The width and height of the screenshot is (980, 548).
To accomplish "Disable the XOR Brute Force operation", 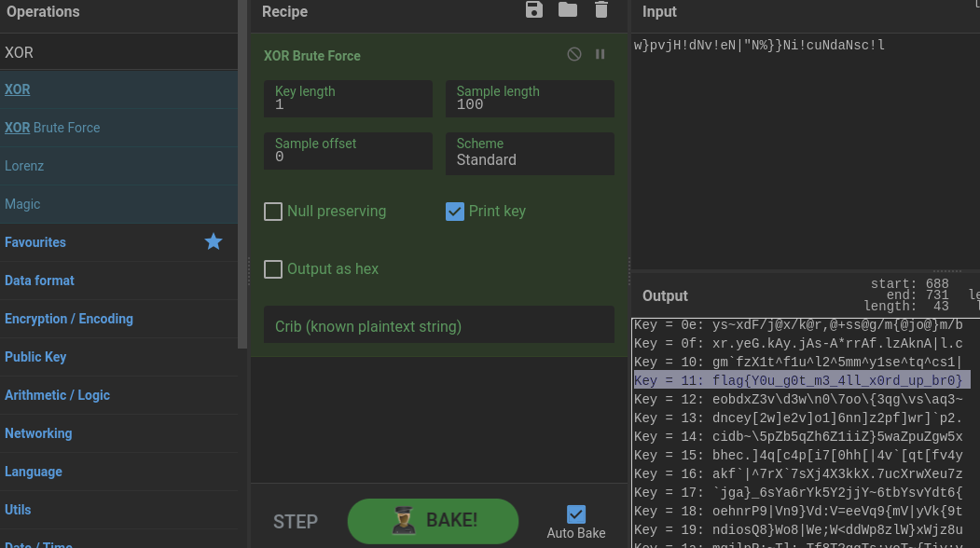I will pos(574,55).
